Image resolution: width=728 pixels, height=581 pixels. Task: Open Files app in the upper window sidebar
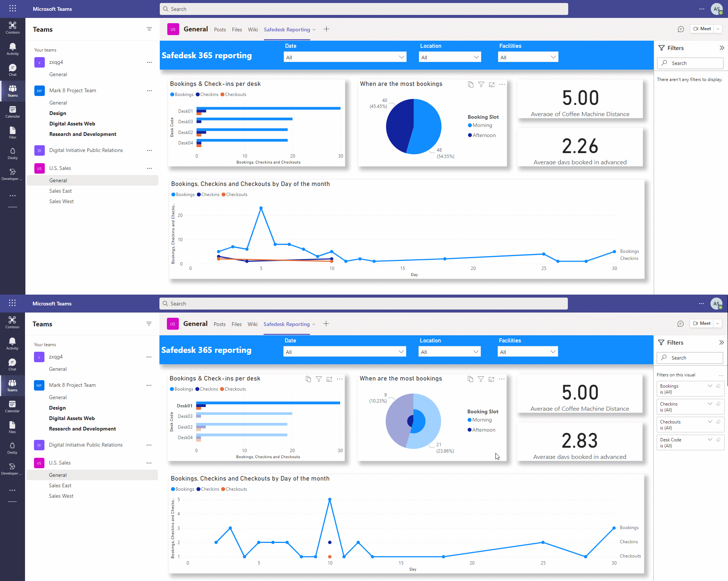(x=13, y=133)
